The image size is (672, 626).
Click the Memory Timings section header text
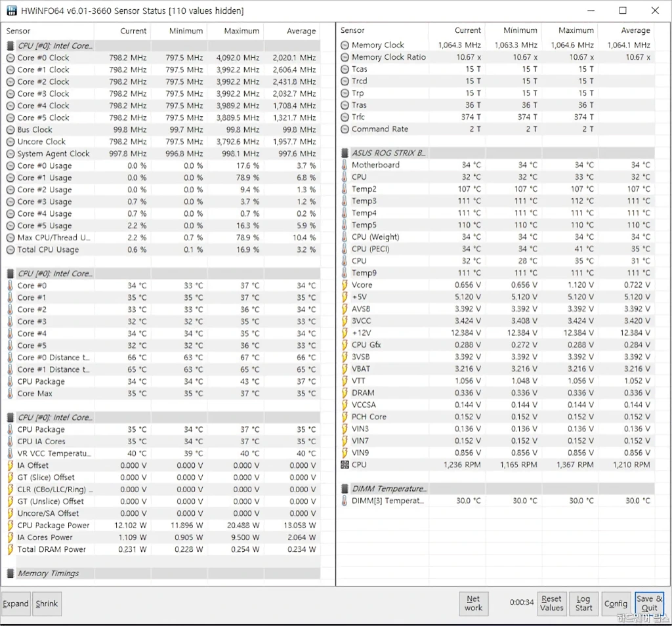point(49,574)
